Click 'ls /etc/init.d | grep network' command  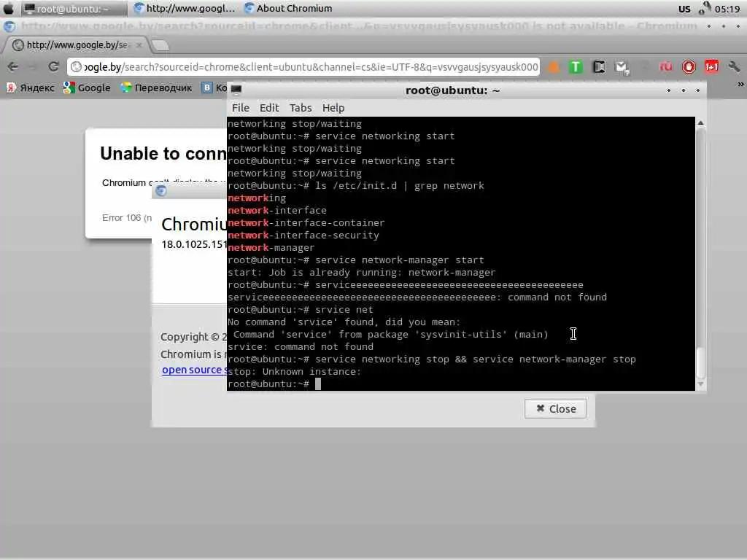point(399,186)
